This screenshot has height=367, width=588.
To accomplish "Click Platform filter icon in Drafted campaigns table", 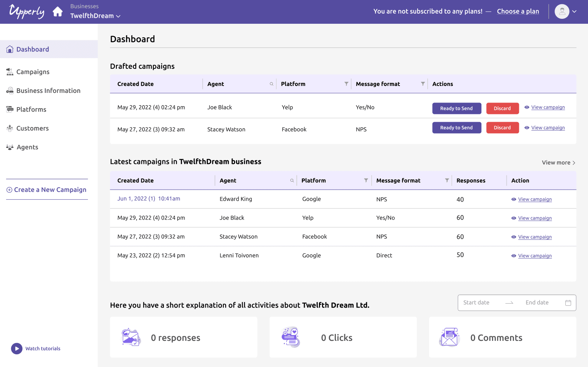I will point(346,84).
